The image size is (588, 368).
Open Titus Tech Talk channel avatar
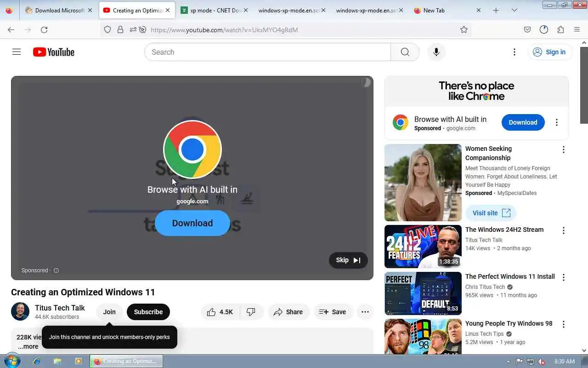[20, 312]
